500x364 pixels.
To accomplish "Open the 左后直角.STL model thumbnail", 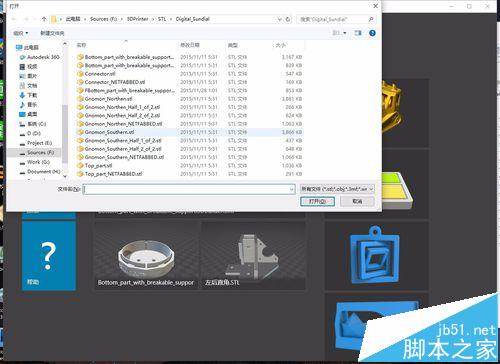I will pyautogui.click(x=253, y=256).
